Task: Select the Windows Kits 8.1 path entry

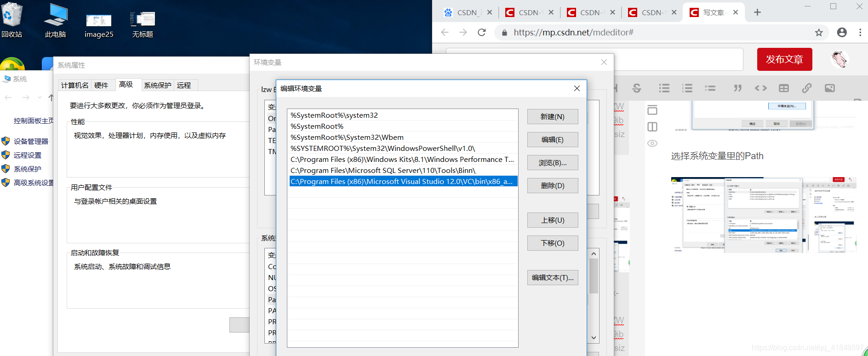Action: [x=403, y=159]
